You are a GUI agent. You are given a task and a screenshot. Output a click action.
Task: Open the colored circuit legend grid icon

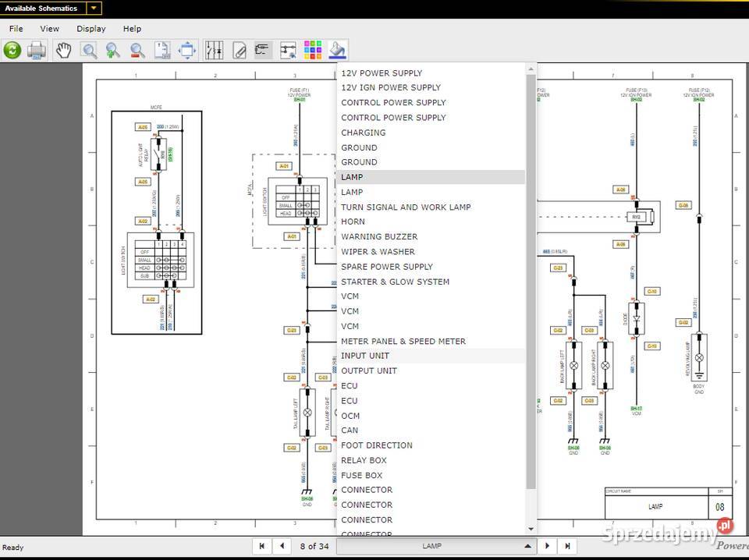[x=313, y=49]
